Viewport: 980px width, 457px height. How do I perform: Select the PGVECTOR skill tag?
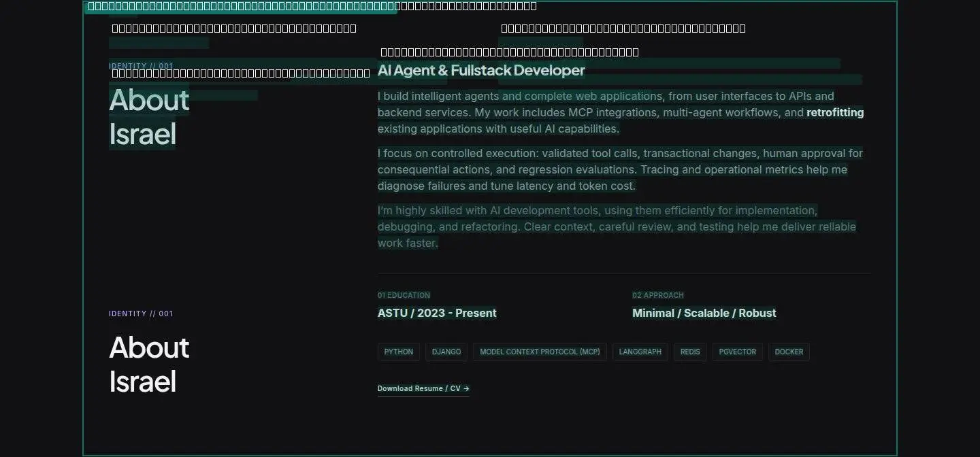click(x=738, y=352)
